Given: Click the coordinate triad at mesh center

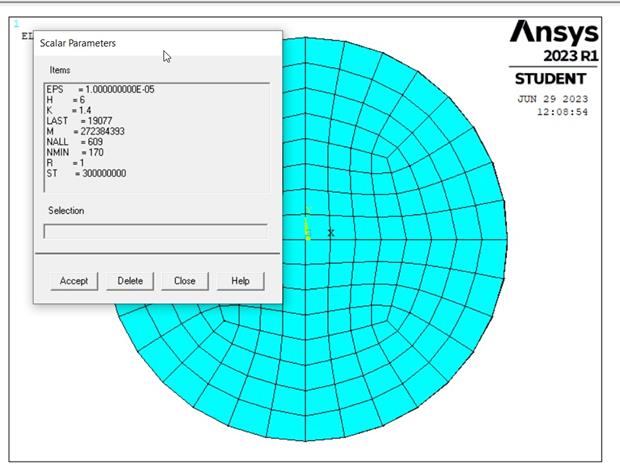Looking at the screenshot, I should point(307,223).
